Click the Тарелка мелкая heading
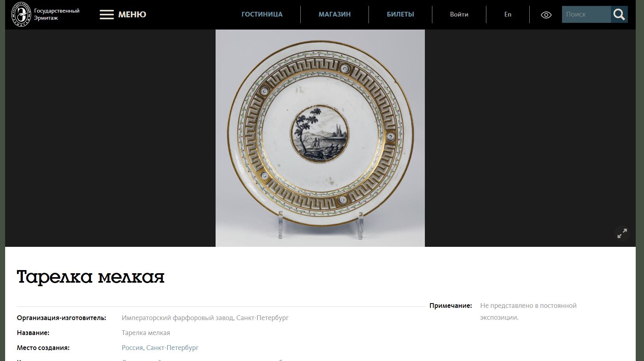Screen dimensions: 644x361 (x=91, y=277)
